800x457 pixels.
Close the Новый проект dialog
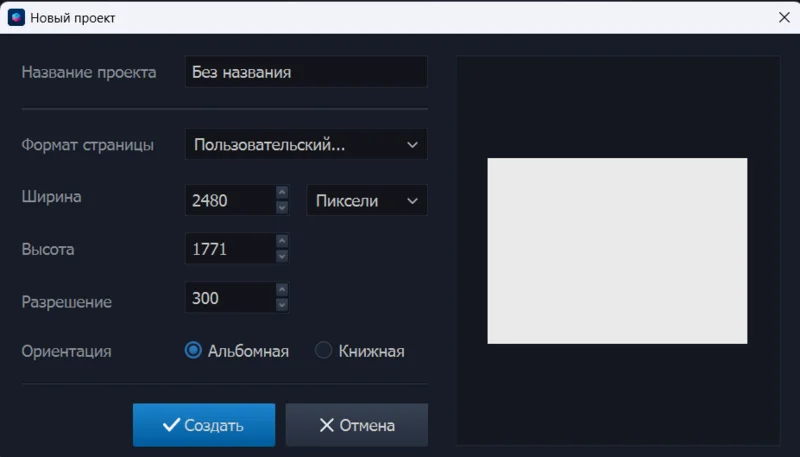(x=783, y=17)
